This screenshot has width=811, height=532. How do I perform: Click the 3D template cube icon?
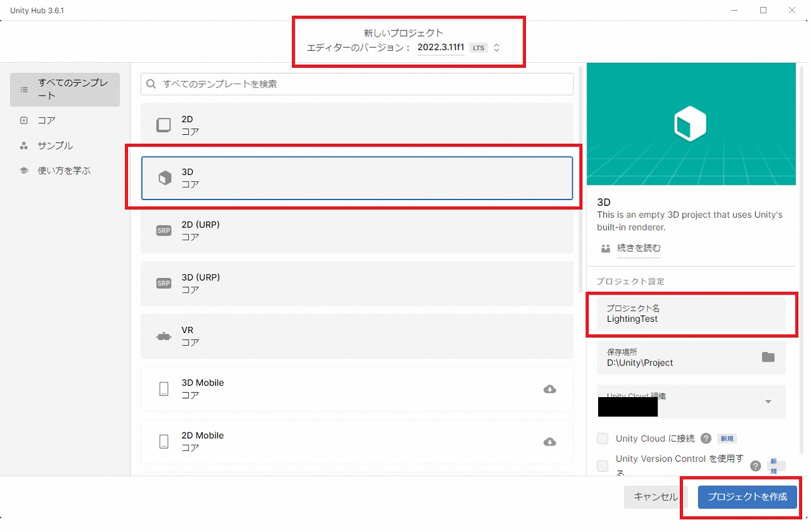(164, 178)
